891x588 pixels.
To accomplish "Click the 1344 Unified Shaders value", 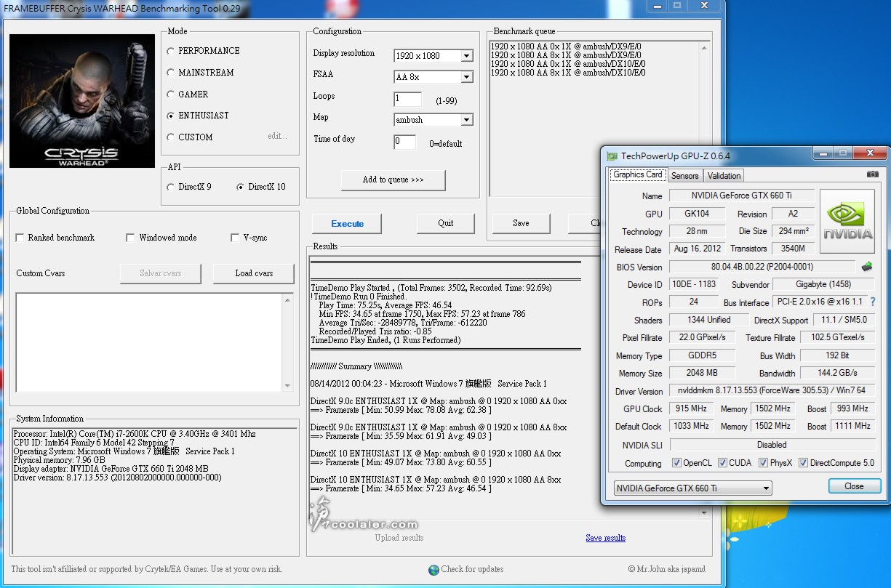I will click(709, 320).
